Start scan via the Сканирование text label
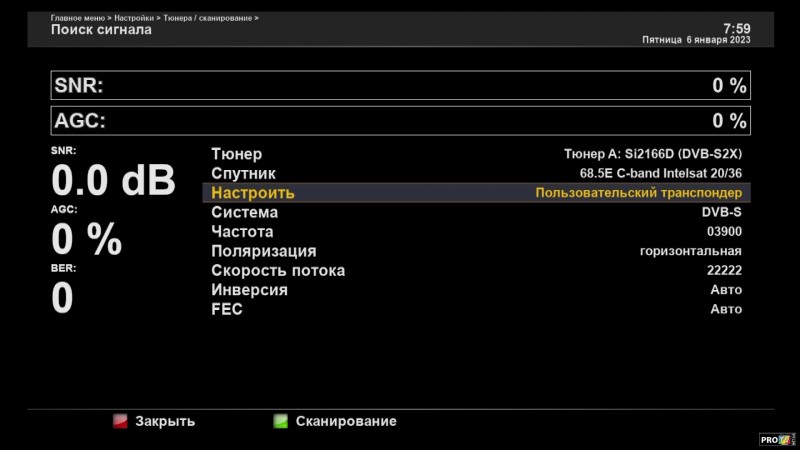This screenshot has width=800, height=450. click(x=346, y=421)
